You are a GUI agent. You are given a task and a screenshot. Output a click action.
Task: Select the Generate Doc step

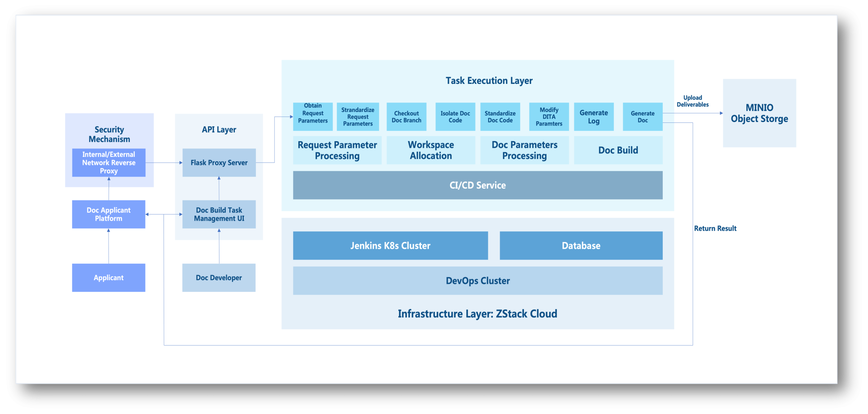(643, 117)
